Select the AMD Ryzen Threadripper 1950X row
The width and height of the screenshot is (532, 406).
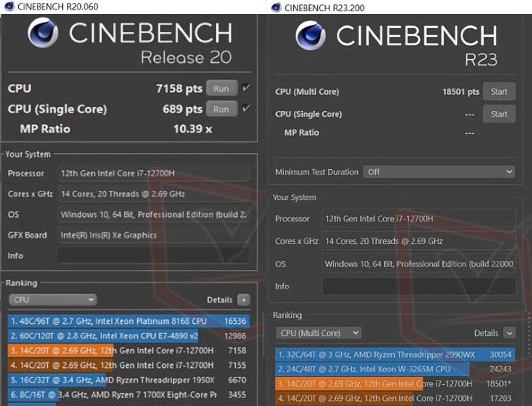pos(129,380)
